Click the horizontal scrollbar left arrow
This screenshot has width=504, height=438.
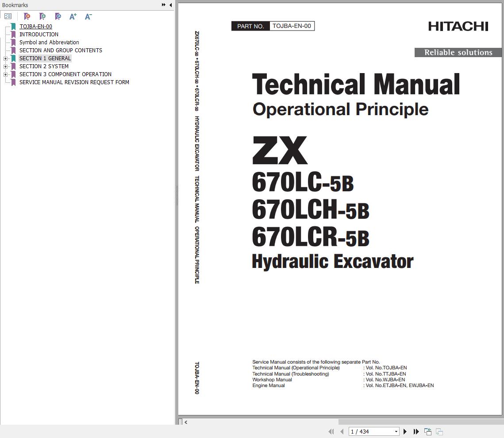point(186,422)
